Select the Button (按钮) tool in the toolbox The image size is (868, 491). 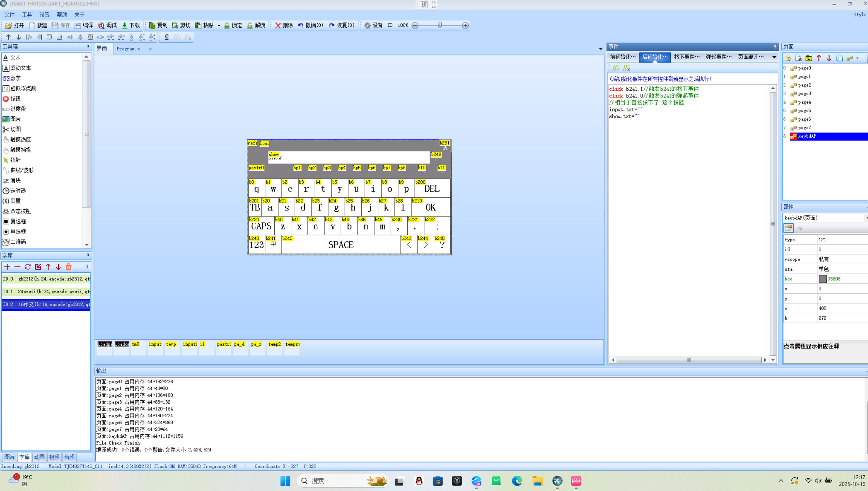(15, 99)
